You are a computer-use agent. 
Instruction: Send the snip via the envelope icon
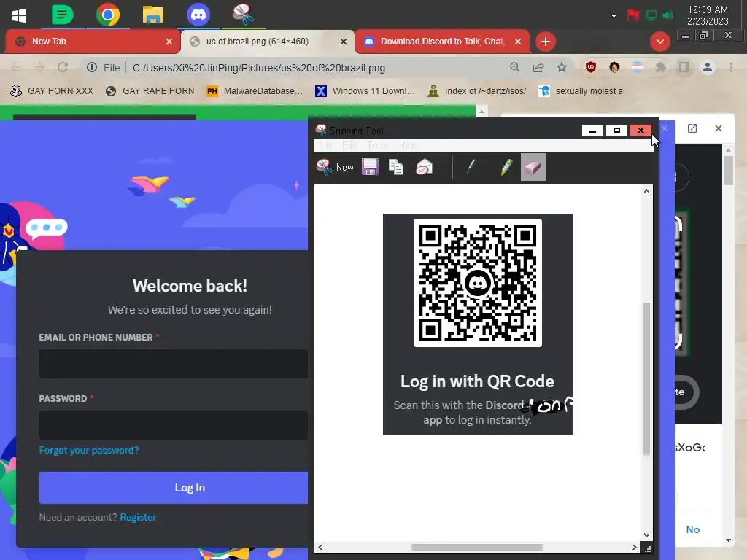pyautogui.click(x=424, y=167)
